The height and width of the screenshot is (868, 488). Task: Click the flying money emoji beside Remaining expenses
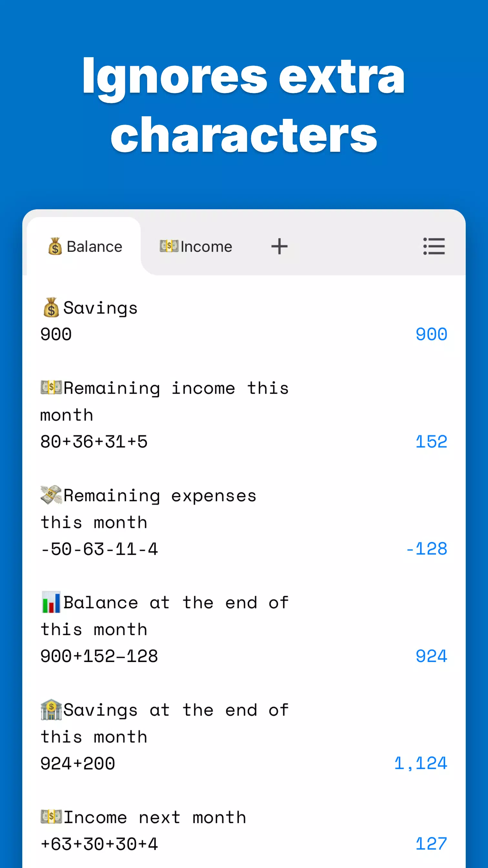pyautogui.click(x=51, y=495)
